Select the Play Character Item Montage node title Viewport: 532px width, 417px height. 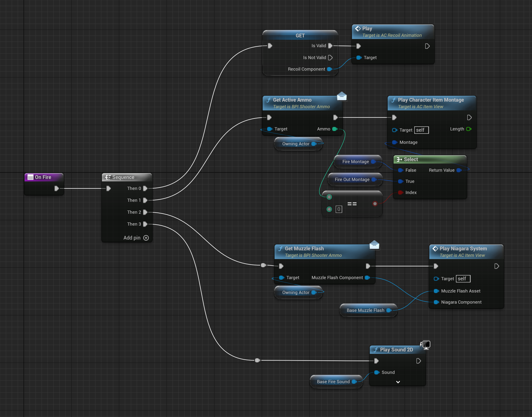coord(431,100)
